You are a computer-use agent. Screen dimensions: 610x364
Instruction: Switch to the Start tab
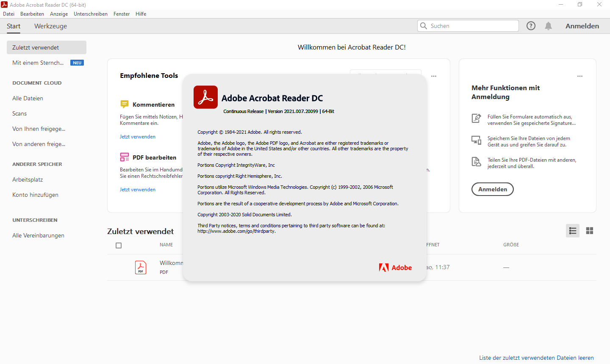(x=14, y=26)
